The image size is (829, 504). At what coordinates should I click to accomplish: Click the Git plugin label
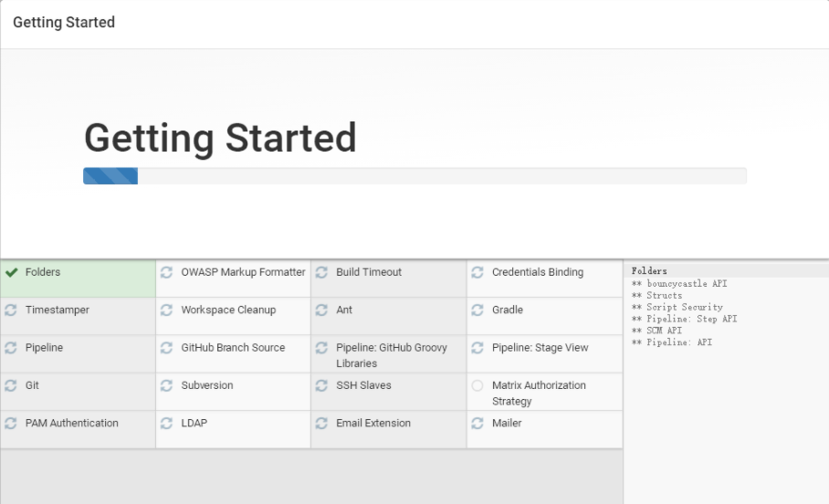pos(32,385)
